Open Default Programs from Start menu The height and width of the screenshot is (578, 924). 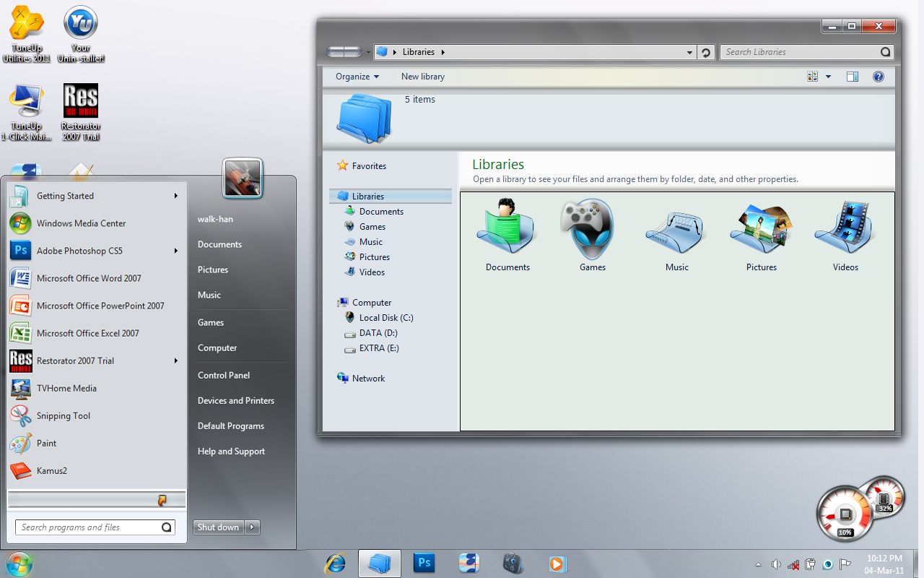point(231,426)
